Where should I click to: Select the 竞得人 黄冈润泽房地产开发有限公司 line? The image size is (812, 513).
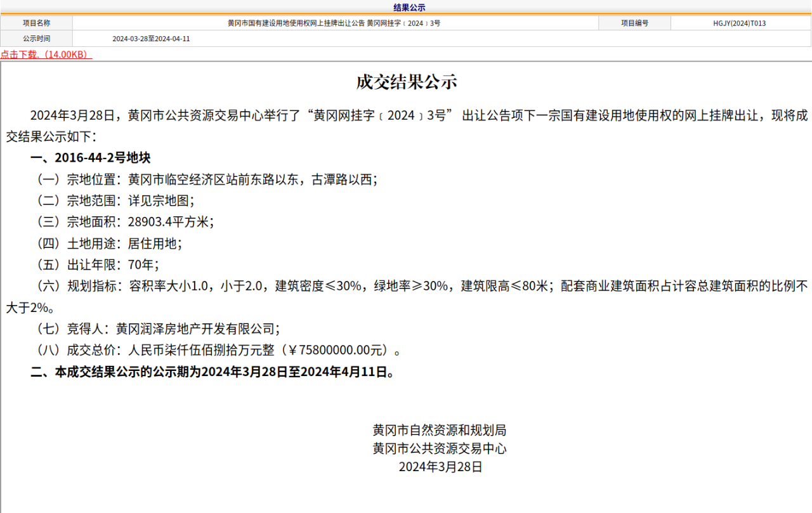click(157, 329)
